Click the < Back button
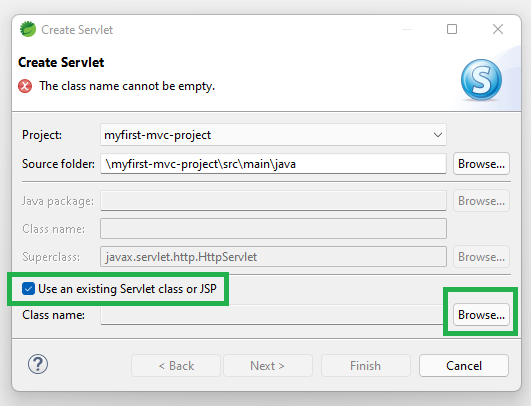This screenshot has height=406, width=531. click(x=176, y=366)
